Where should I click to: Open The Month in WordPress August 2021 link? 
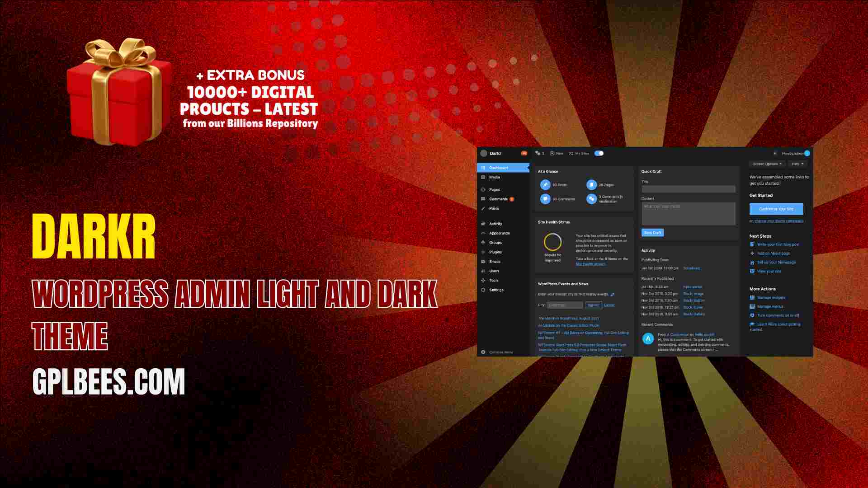[568, 318]
